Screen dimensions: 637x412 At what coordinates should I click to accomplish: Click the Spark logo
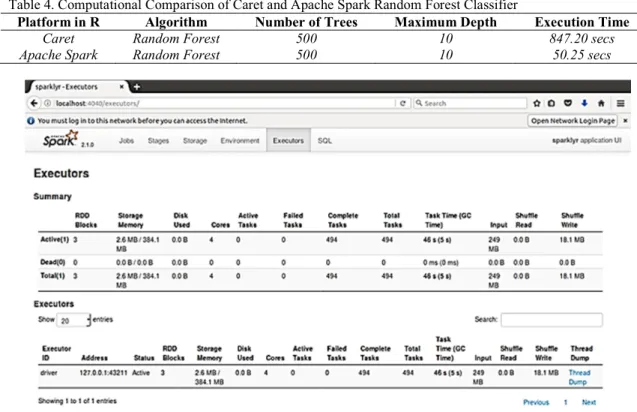click(x=61, y=139)
